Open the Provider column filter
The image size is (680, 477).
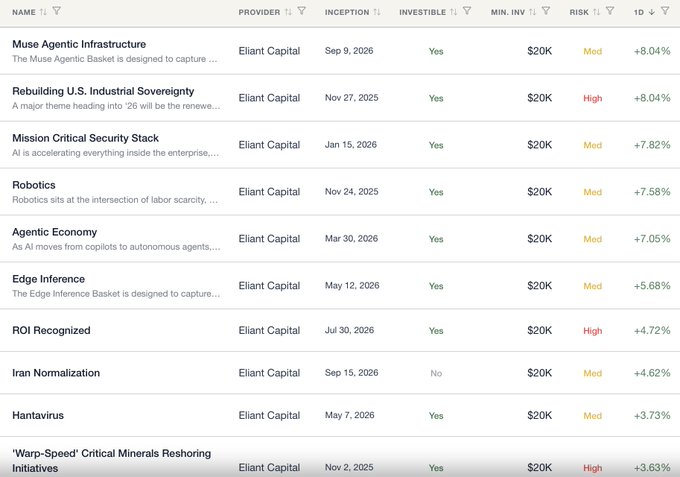(302, 11)
